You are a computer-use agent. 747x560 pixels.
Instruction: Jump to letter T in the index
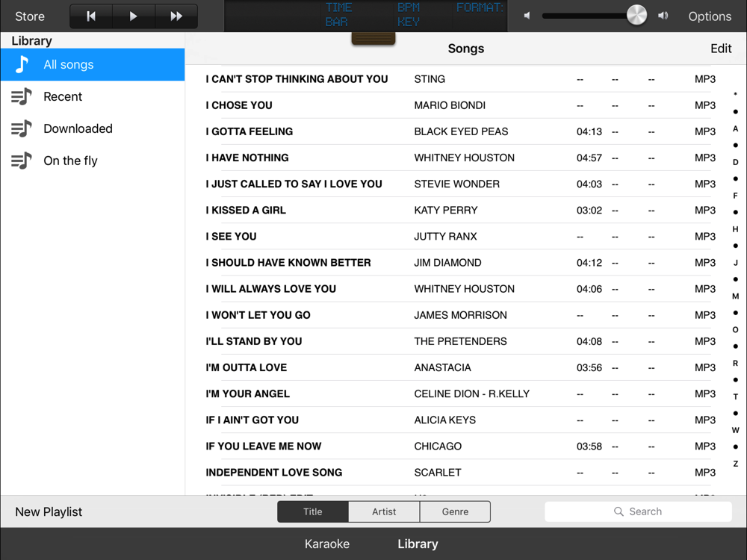[736, 396]
